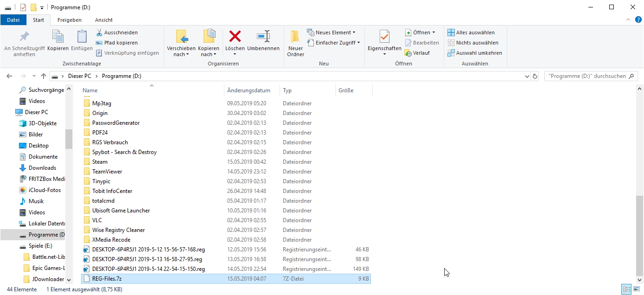Go up one folder level
This screenshot has height=295, width=644.
tap(44, 76)
